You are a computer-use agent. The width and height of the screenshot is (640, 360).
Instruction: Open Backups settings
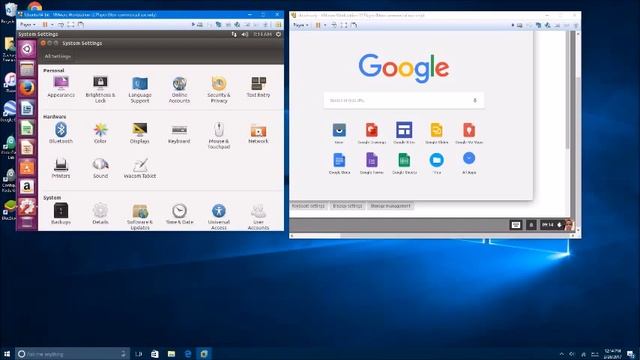point(61,214)
